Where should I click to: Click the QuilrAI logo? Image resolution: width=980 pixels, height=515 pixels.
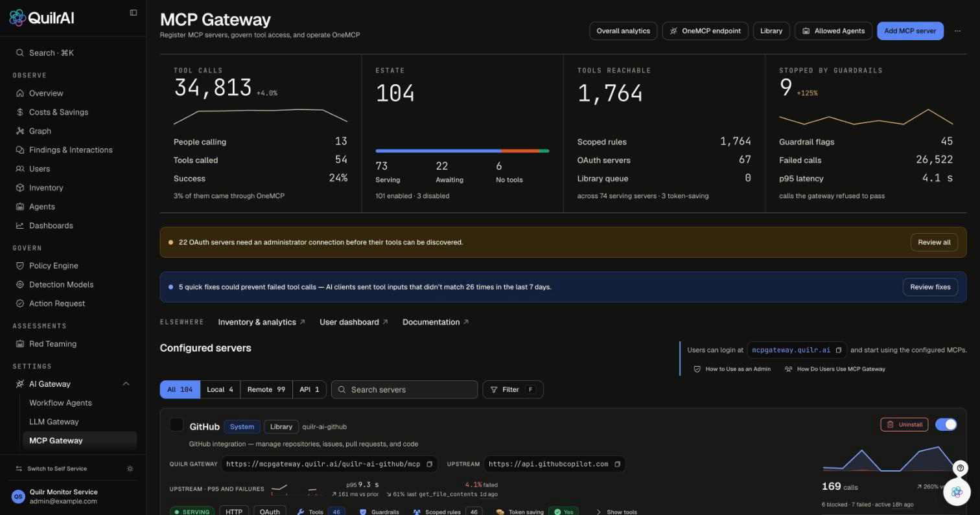41,17
